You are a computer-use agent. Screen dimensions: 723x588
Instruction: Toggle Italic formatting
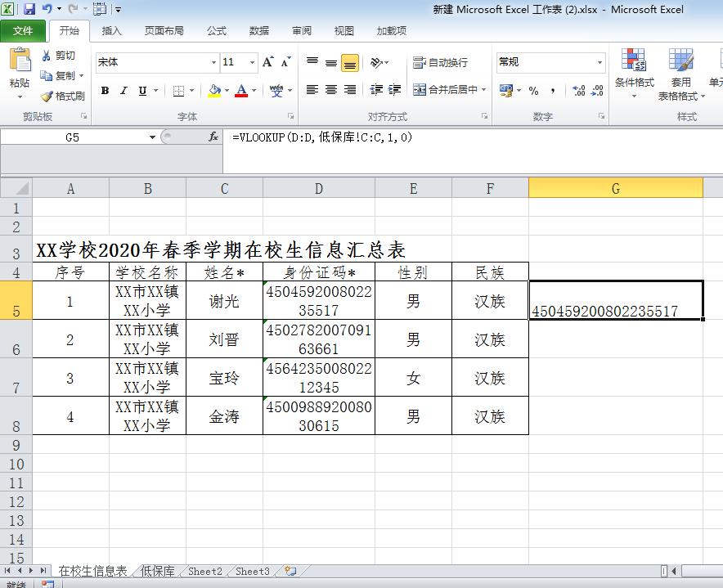(123, 91)
